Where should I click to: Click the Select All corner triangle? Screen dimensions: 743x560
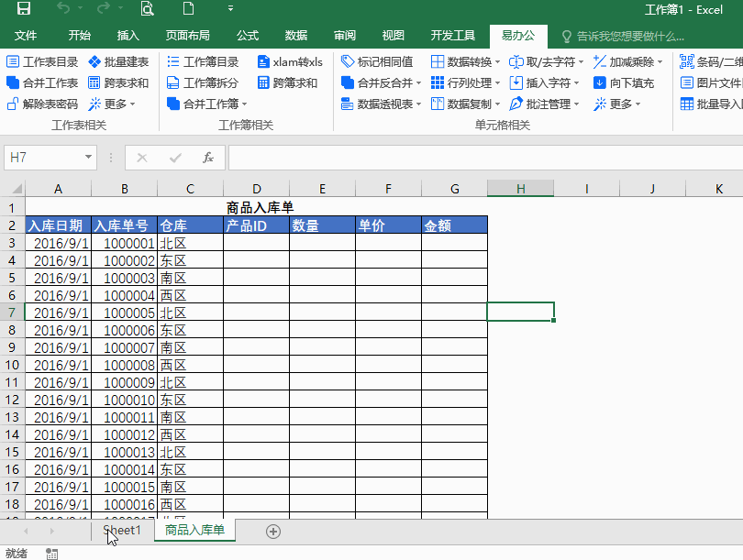(x=17, y=189)
